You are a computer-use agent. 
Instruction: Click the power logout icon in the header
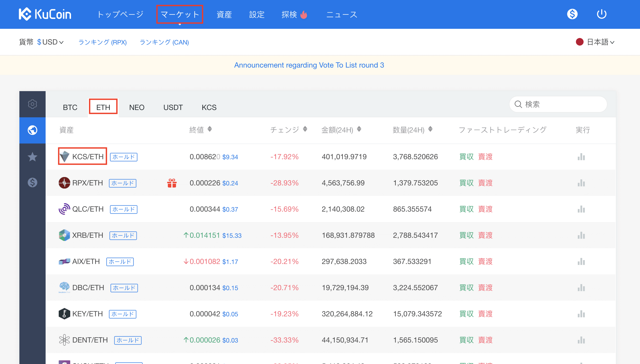point(601,14)
